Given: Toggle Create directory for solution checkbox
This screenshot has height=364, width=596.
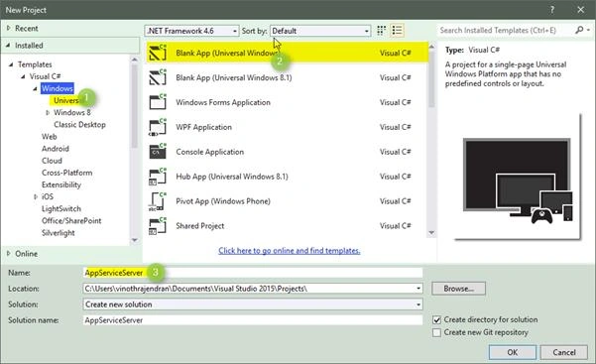Looking at the screenshot, I should (436, 320).
